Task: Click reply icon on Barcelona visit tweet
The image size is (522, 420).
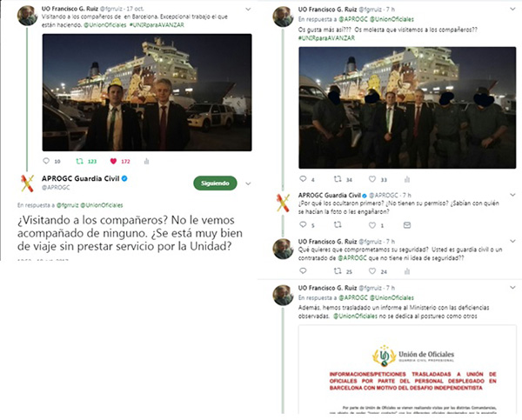Action: point(46,161)
